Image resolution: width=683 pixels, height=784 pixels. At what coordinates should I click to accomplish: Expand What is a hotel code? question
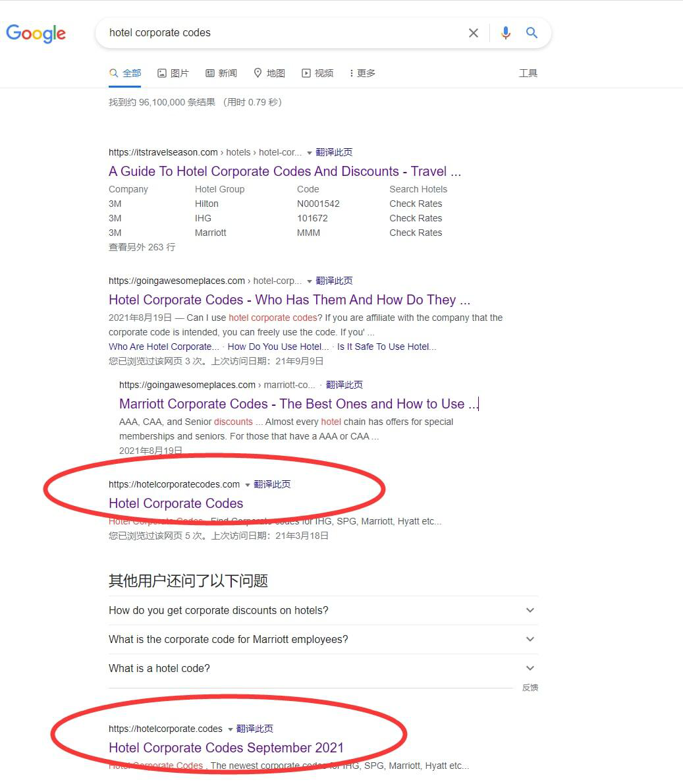pos(323,668)
